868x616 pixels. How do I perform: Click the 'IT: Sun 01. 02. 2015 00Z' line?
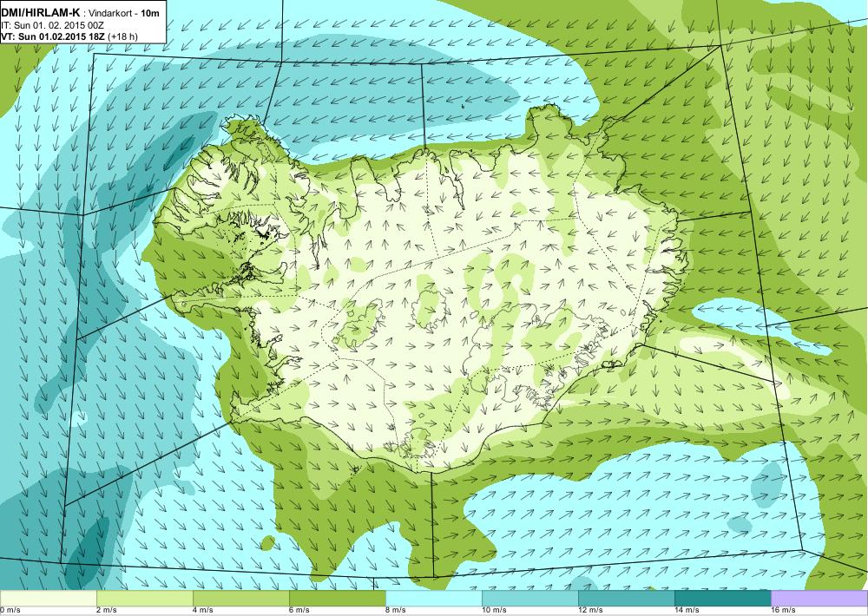53,25
